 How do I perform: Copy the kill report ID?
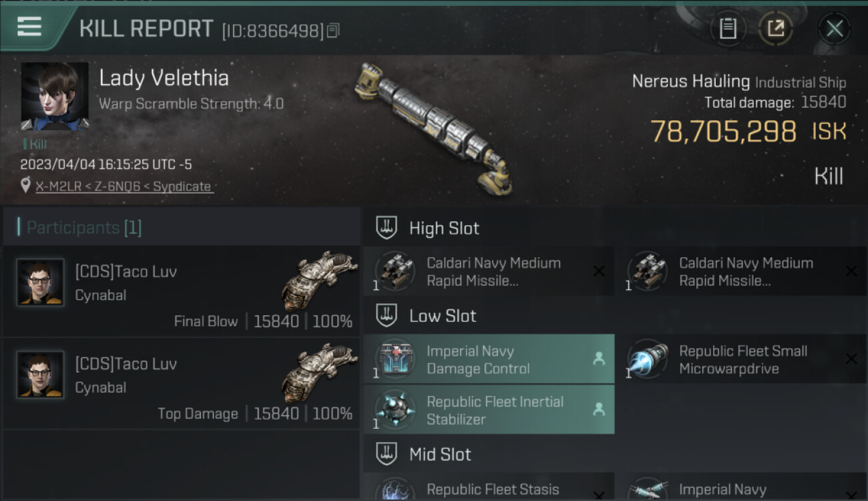point(333,30)
